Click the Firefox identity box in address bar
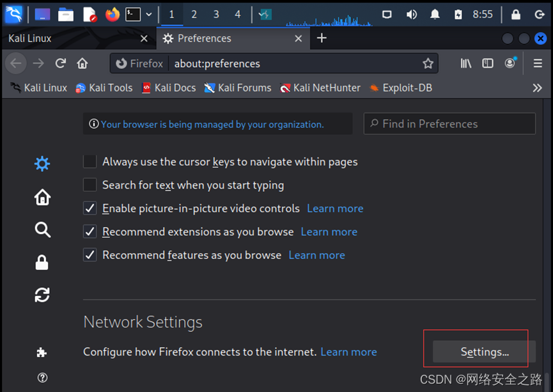 [139, 63]
